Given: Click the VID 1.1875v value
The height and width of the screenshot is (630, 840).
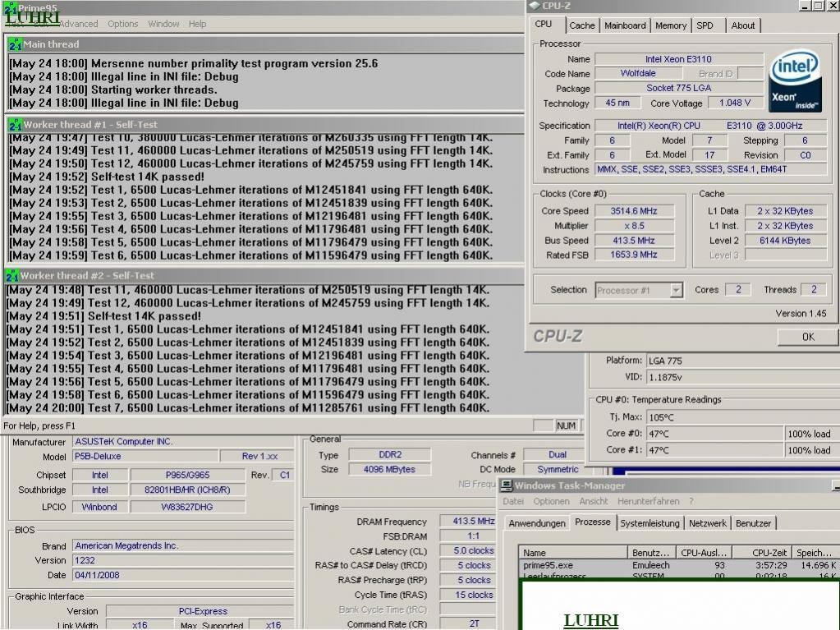Looking at the screenshot, I should click(x=742, y=377).
